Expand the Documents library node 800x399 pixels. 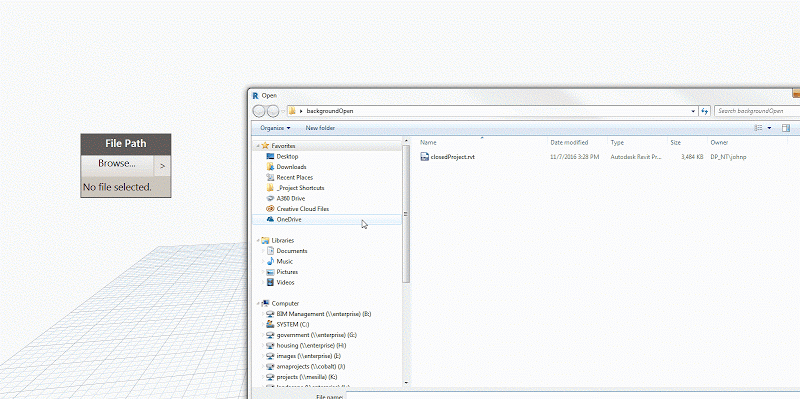[263, 251]
